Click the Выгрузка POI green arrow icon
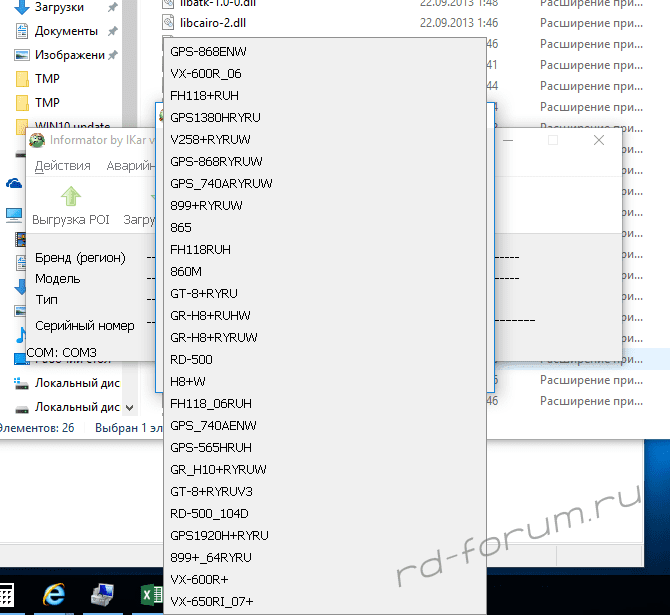This screenshot has height=615, width=670. tap(71, 197)
